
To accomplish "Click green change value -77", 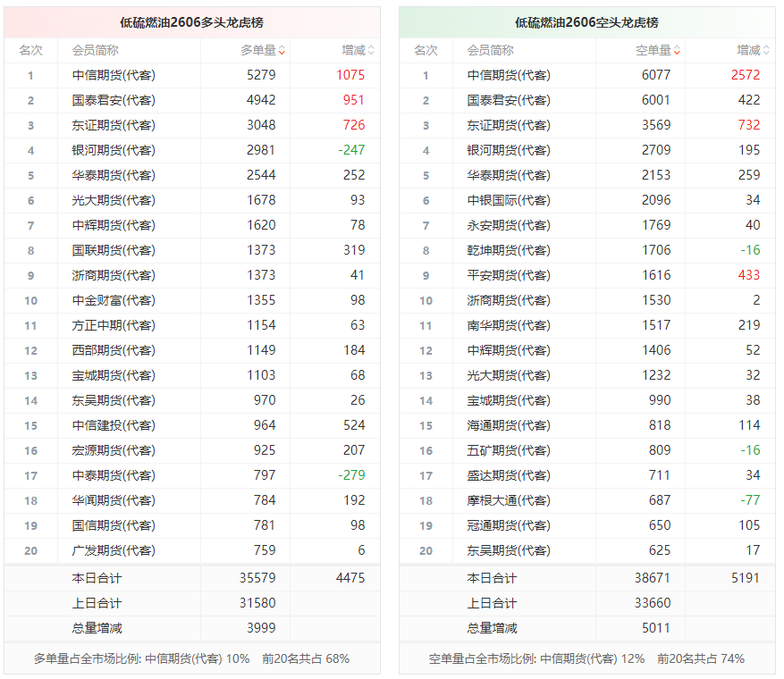I will [751, 500].
